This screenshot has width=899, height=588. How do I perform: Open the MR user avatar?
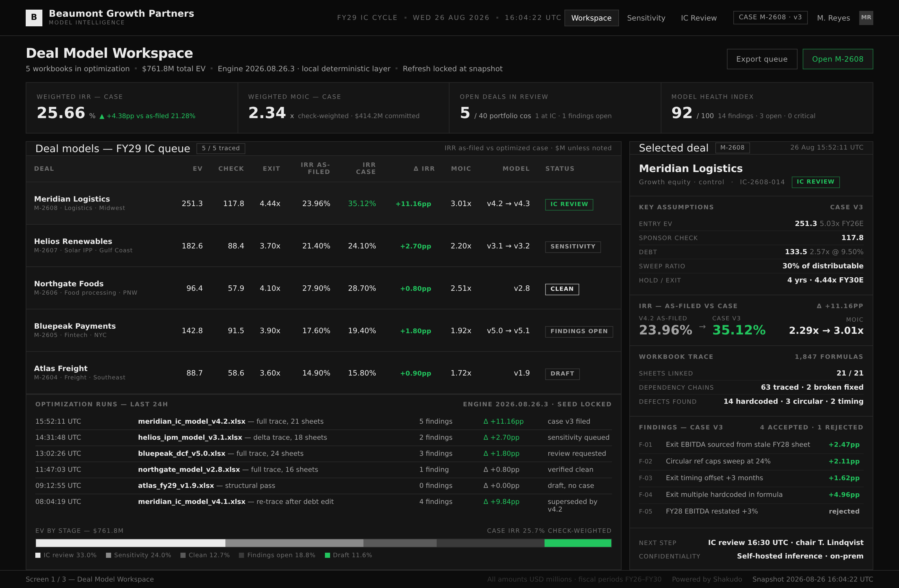point(866,18)
